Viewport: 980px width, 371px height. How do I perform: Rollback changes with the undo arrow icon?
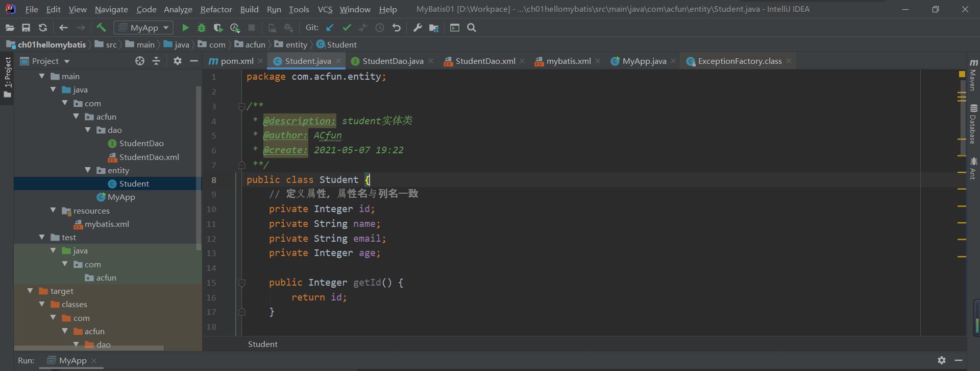click(397, 28)
